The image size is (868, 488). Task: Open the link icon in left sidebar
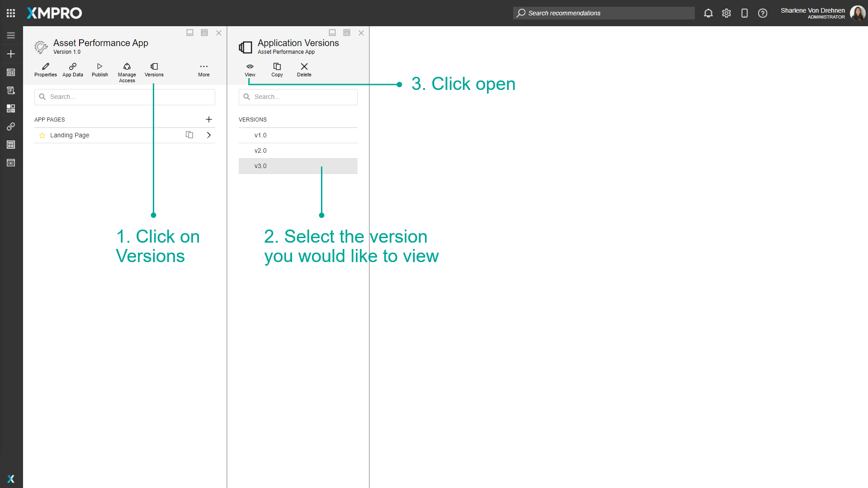11,127
